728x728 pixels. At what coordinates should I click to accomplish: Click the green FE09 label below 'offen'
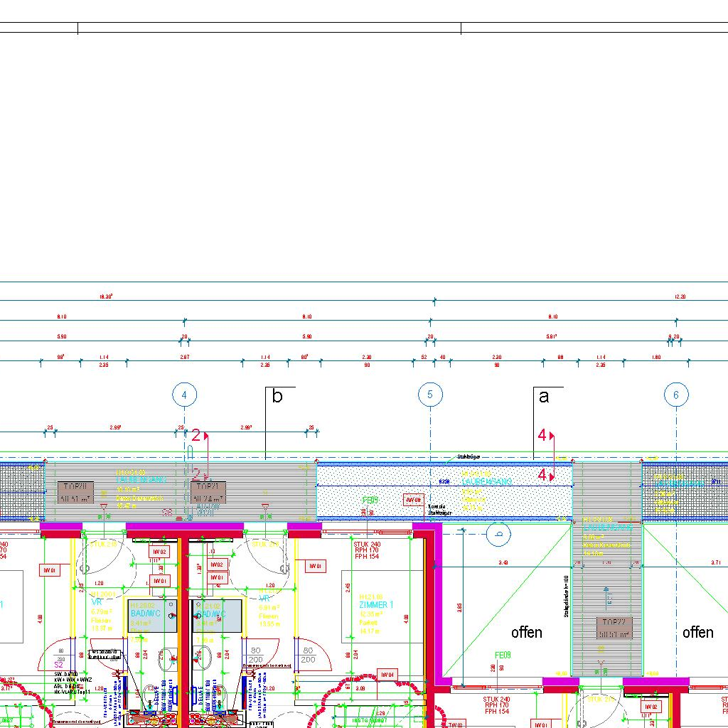pos(503,655)
